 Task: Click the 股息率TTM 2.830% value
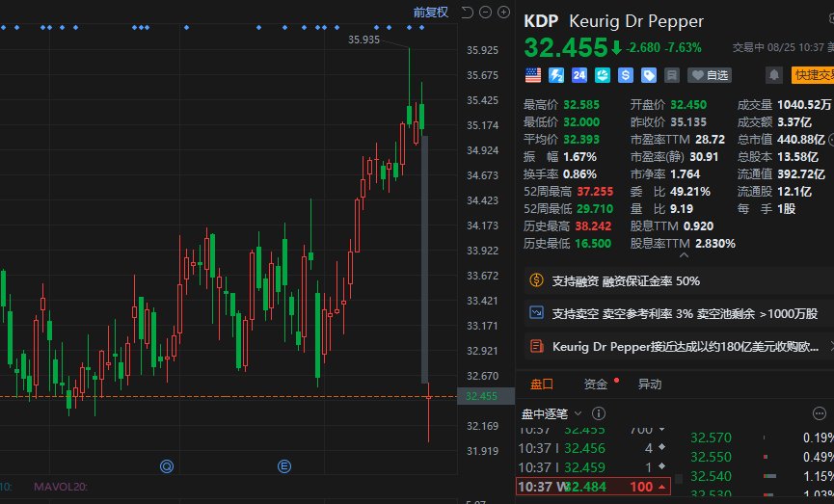click(x=715, y=244)
